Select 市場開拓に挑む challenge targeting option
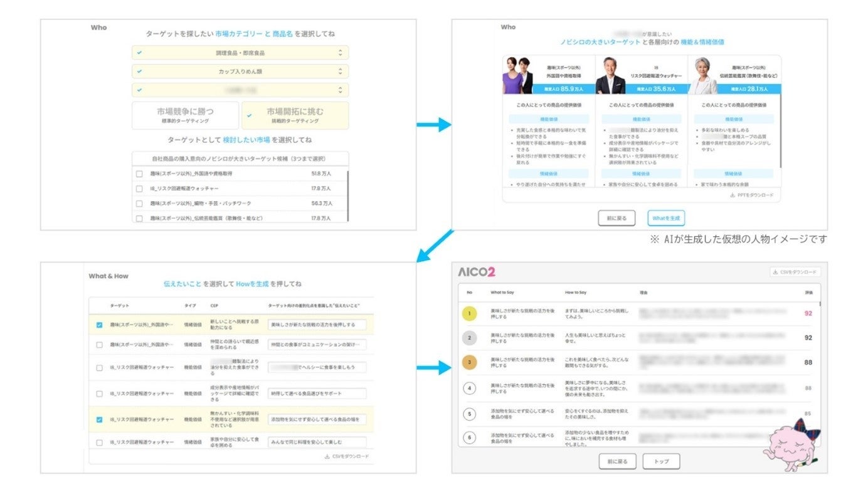The image size is (868, 497). click(x=295, y=115)
